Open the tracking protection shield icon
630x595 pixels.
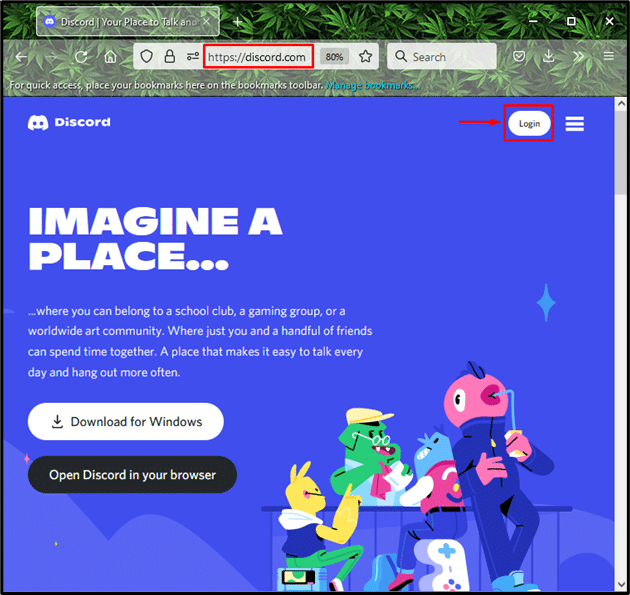point(146,56)
